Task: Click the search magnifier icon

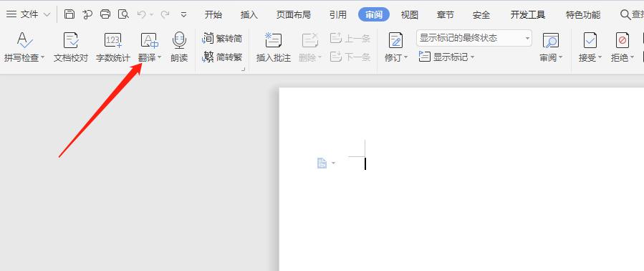Action: click(625, 15)
